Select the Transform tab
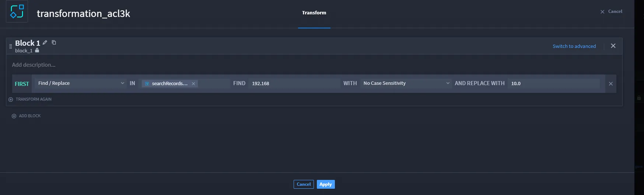Image resolution: width=644 pixels, height=195 pixels. (314, 13)
